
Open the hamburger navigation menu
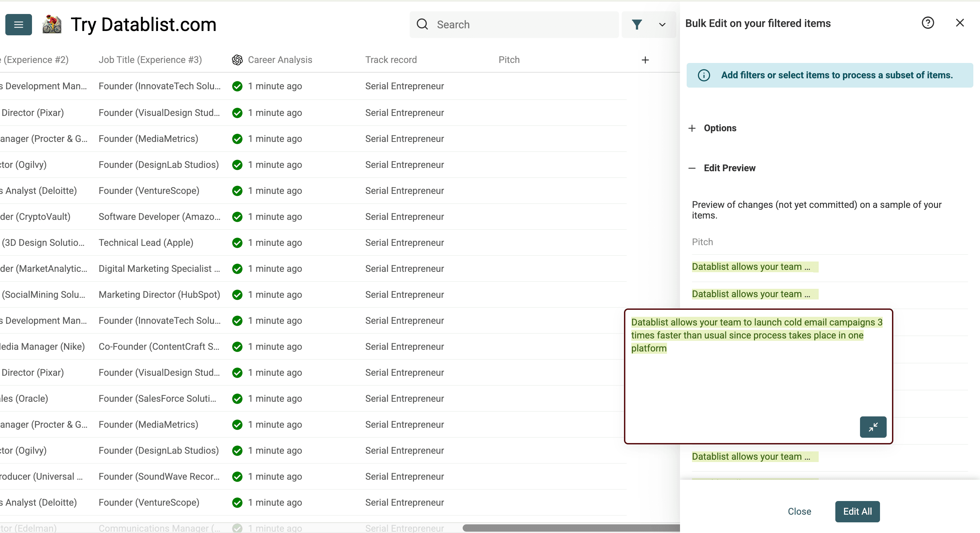18,24
